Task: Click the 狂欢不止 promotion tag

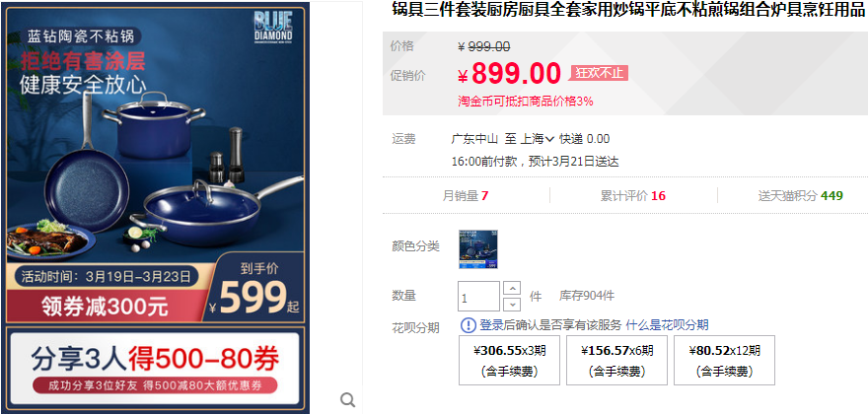Action: pos(599,73)
